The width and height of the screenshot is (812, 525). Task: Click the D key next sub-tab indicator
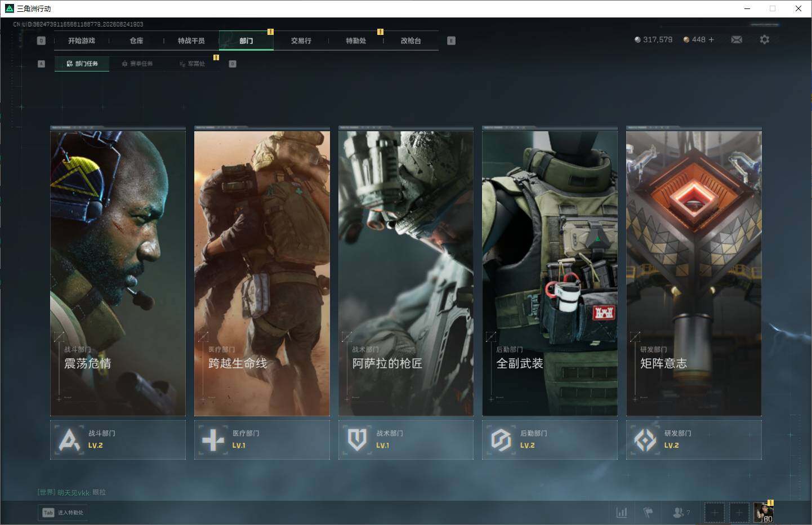[x=233, y=64]
